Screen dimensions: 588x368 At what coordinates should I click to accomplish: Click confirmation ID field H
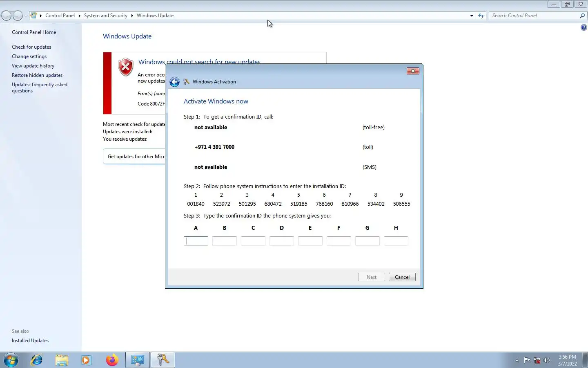pos(396,241)
